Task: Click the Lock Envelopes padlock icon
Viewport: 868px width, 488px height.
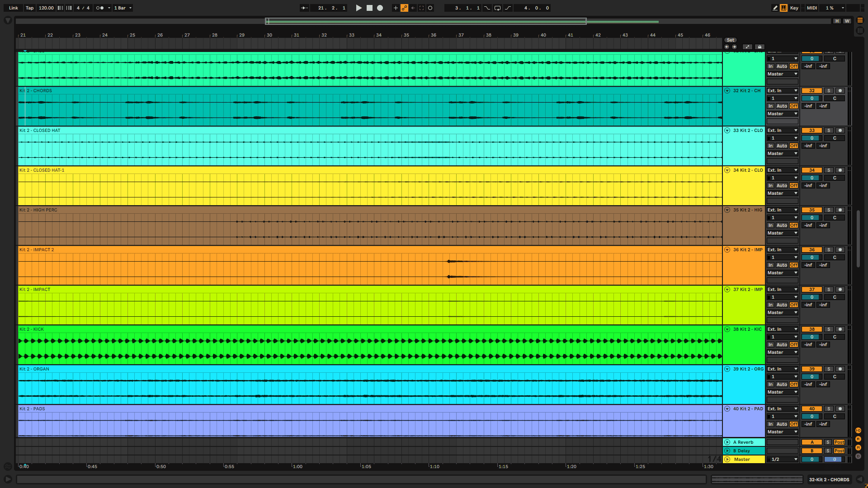Action: (759, 47)
